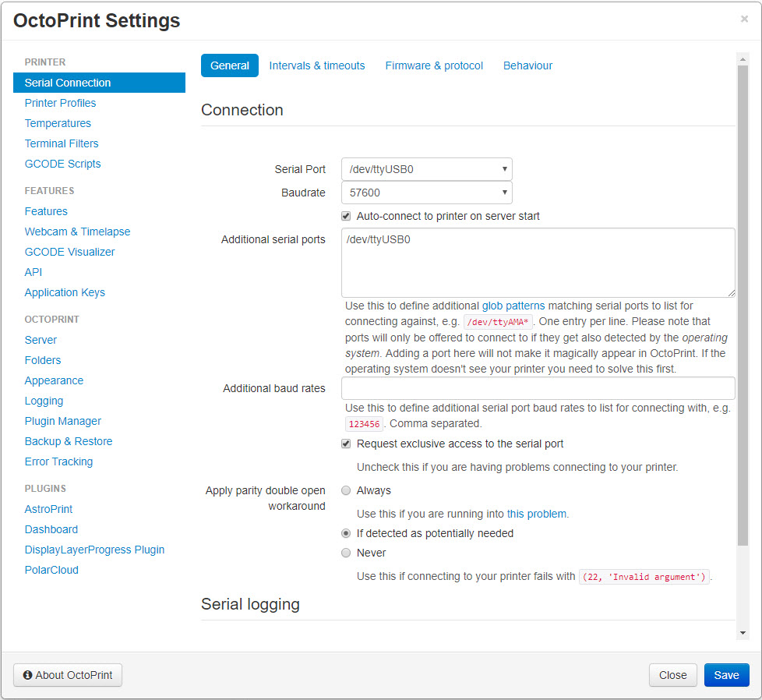Open the API settings page
762x700 pixels.
(34, 272)
